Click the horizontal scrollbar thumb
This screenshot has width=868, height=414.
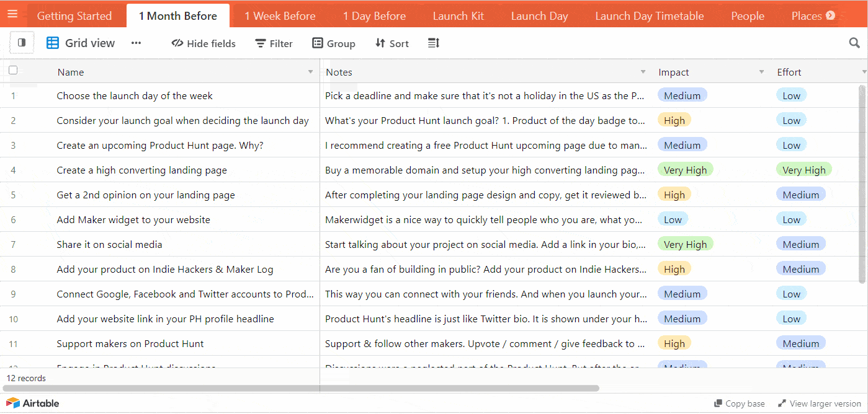click(301, 388)
